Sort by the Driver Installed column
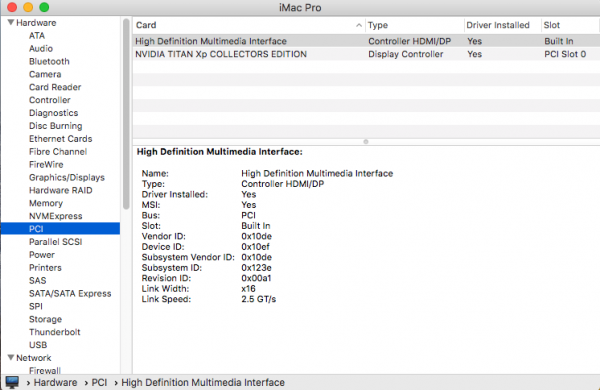The image size is (600, 390). 503,25
